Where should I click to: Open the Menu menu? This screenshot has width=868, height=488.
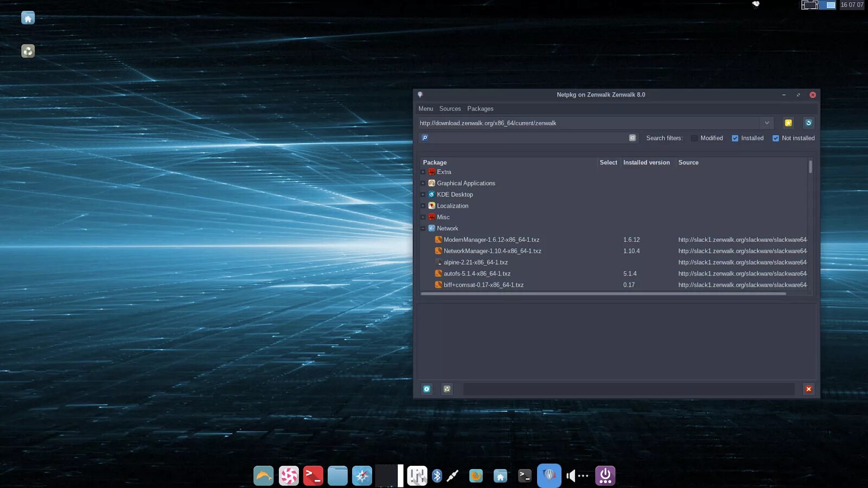point(426,109)
